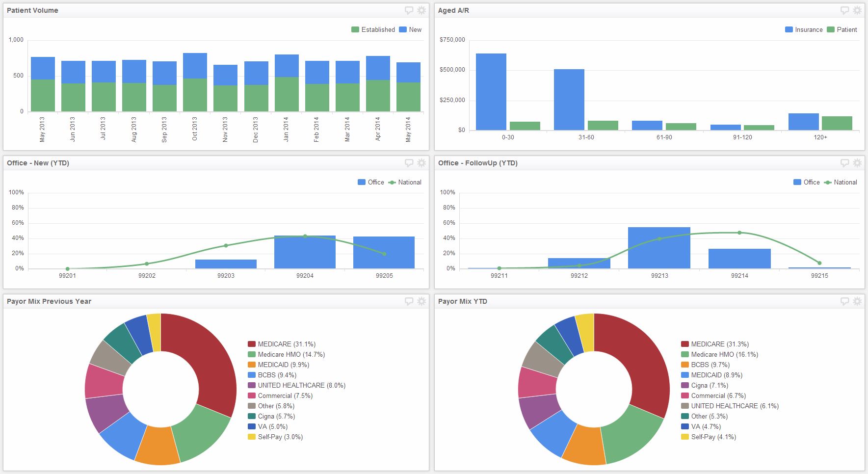The height and width of the screenshot is (474, 868).
Task: Open settings gear on Patient Volume panel
Action: click(421, 10)
